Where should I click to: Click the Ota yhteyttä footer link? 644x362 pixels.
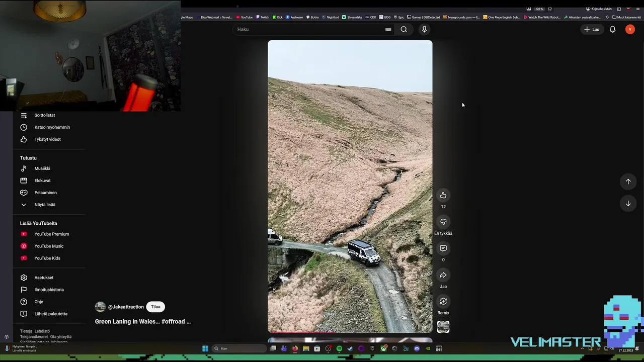61,337
